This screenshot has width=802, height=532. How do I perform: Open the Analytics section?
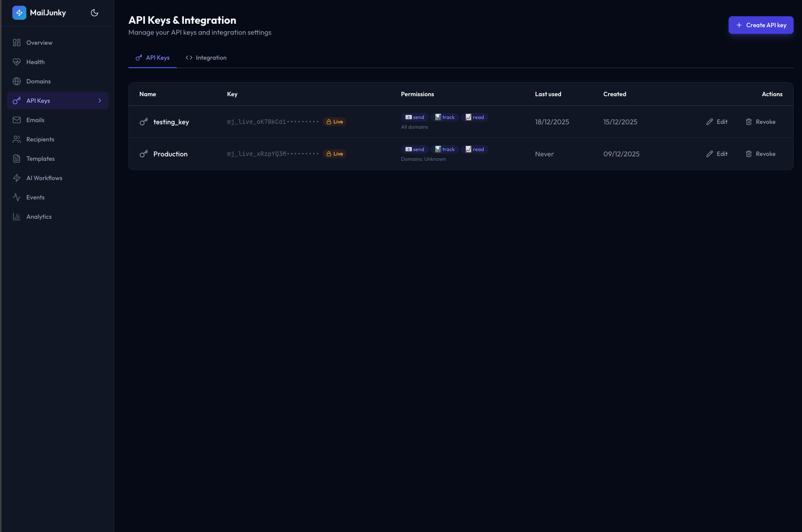(39, 217)
